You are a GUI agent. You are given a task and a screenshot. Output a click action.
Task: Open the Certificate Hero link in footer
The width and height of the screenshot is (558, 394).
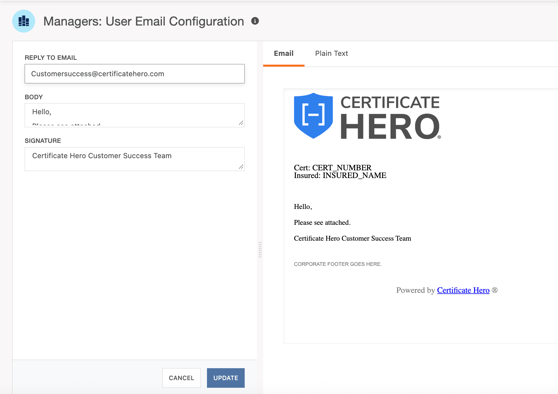coord(463,290)
